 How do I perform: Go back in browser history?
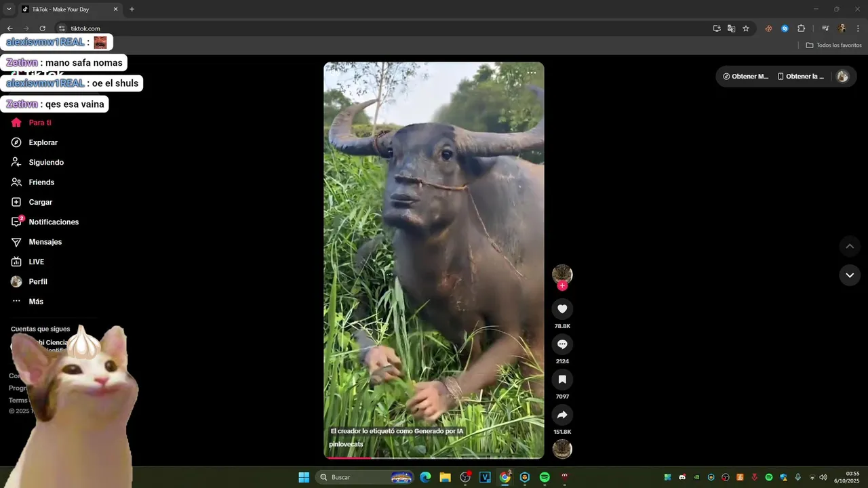pyautogui.click(x=10, y=28)
